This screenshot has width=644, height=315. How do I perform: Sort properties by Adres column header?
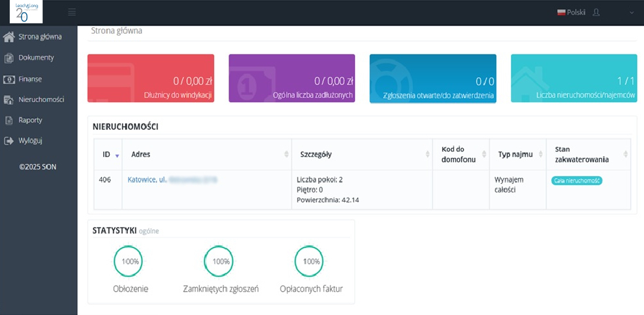point(206,155)
